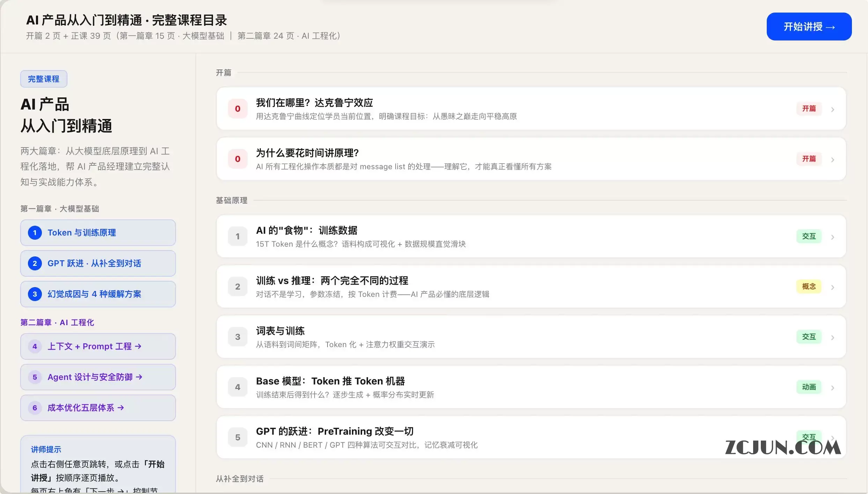Viewport: 868px width, 494px height.
Task: Click 交互 tag on 训练数据 card
Action: click(809, 237)
